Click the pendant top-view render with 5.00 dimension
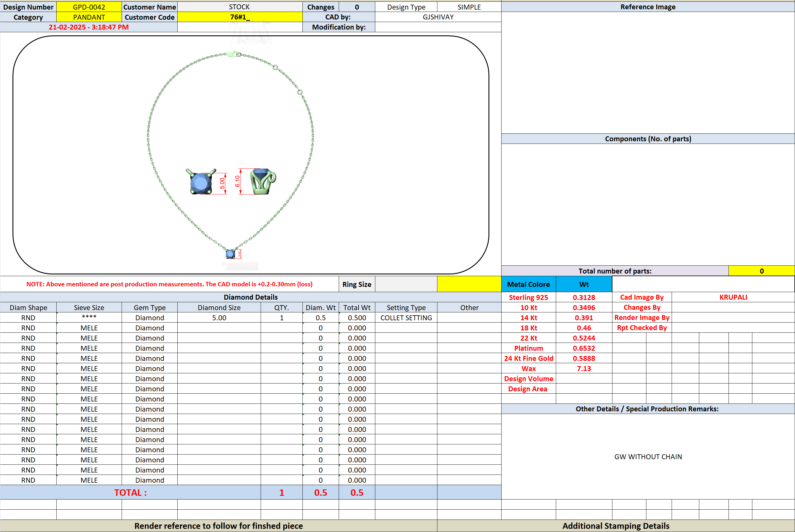795x532 pixels. [206, 182]
